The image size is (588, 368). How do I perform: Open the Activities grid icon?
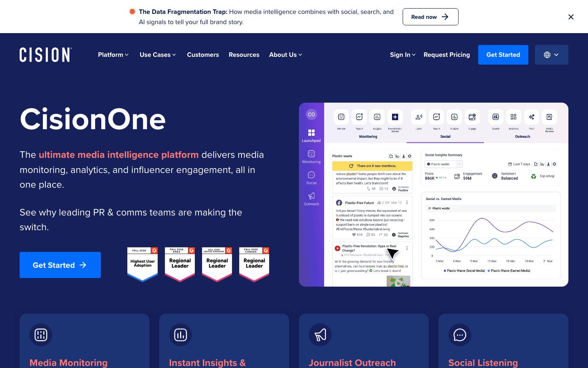(514, 117)
